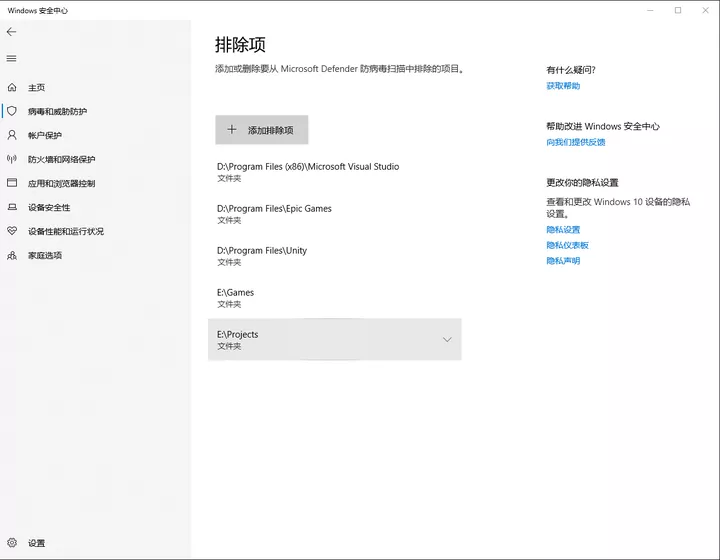The height and width of the screenshot is (560, 720).
Task: Click the 排除项 page heading
Action: point(240,45)
